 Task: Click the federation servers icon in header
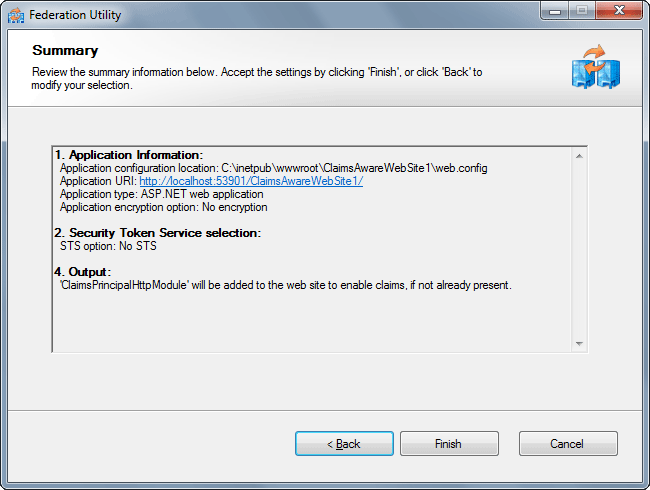[x=596, y=69]
